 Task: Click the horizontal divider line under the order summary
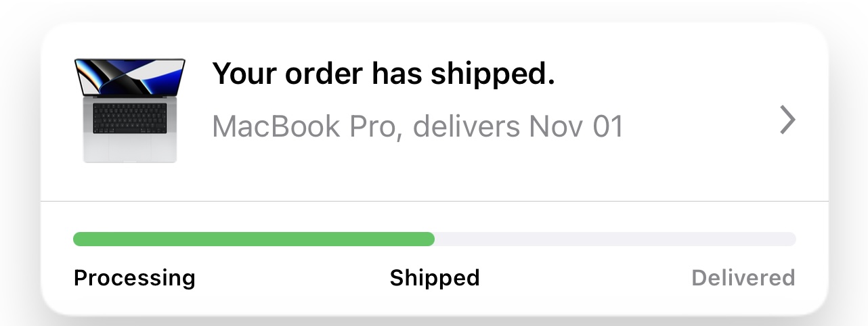click(x=434, y=201)
